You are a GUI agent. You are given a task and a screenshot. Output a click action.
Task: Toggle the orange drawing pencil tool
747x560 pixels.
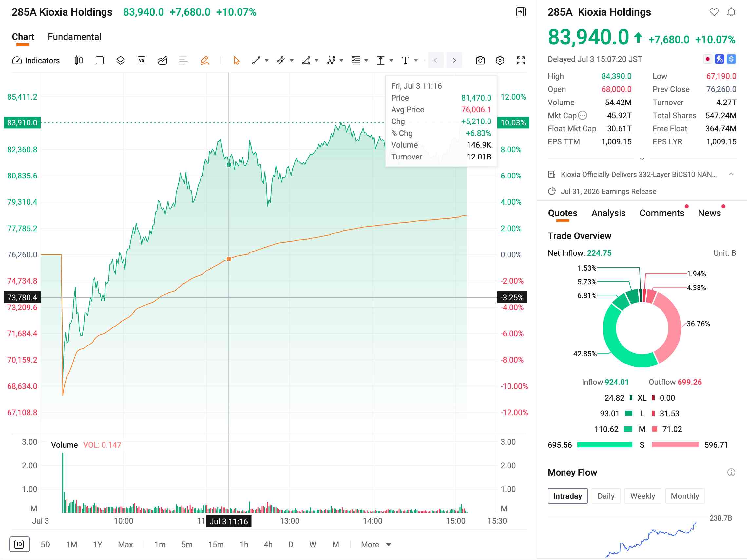205,61
